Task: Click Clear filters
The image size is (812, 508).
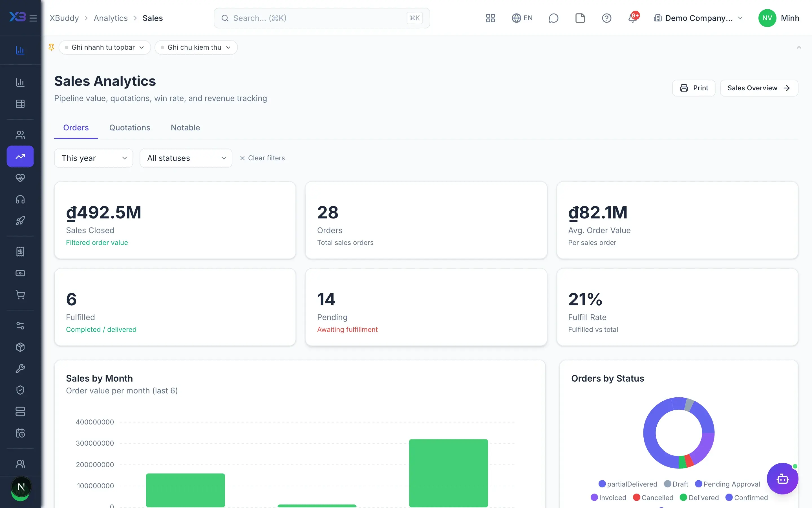Action: (262, 158)
